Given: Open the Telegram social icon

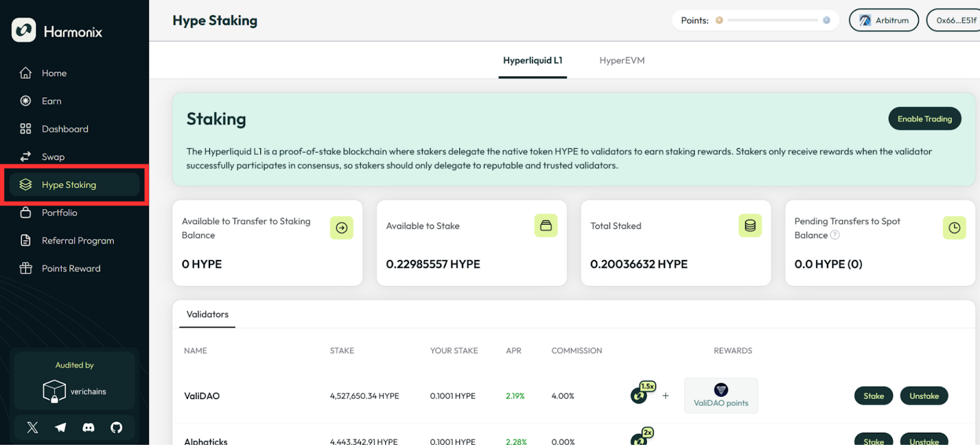Looking at the screenshot, I should (61, 427).
